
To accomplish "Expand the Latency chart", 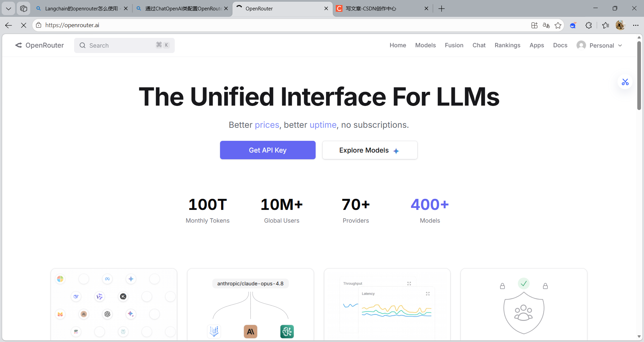I will pos(428,294).
